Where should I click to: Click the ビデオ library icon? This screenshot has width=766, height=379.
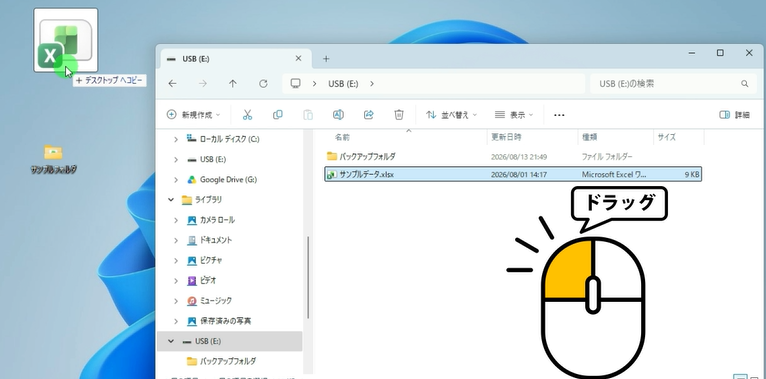[x=192, y=281]
